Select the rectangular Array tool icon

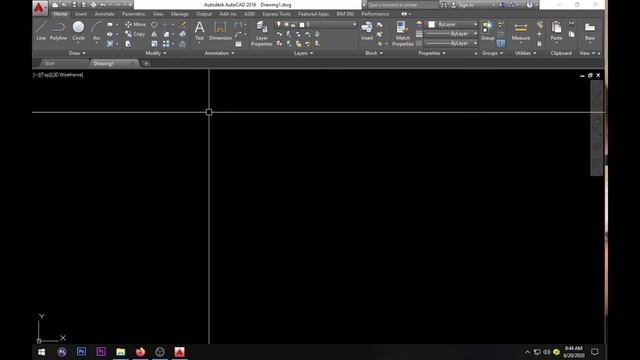[x=166, y=43]
